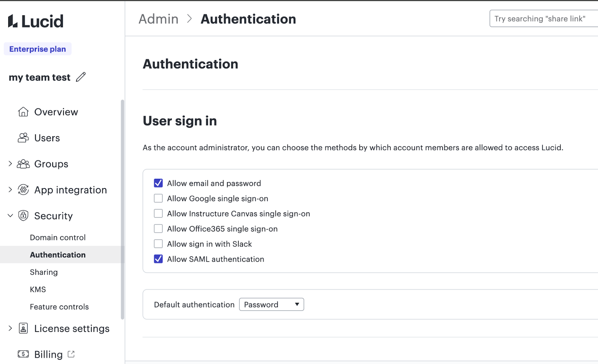Click the sidebar vertical scrollbar
The height and width of the screenshot is (364, 598).
122,209
